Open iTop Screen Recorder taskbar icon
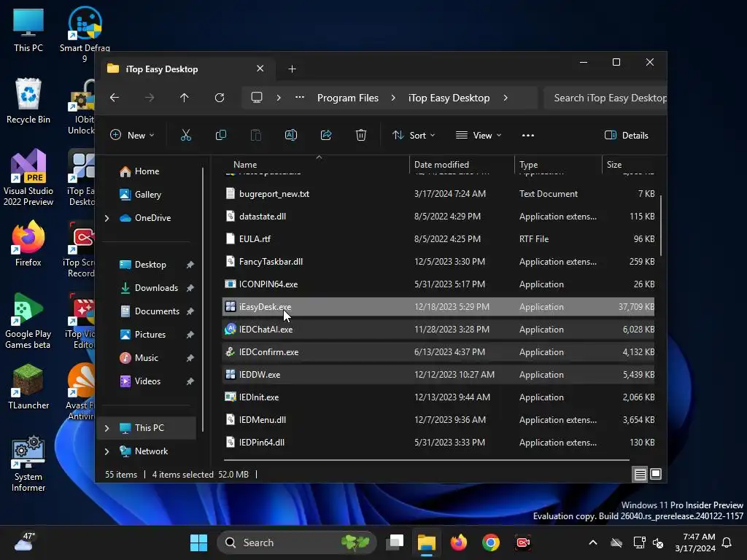The height and width of the screenshot is (560, 747). click(522, 542)
